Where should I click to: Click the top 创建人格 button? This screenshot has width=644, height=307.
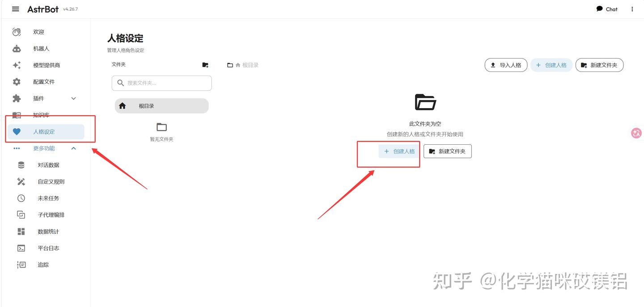(551, 65)
